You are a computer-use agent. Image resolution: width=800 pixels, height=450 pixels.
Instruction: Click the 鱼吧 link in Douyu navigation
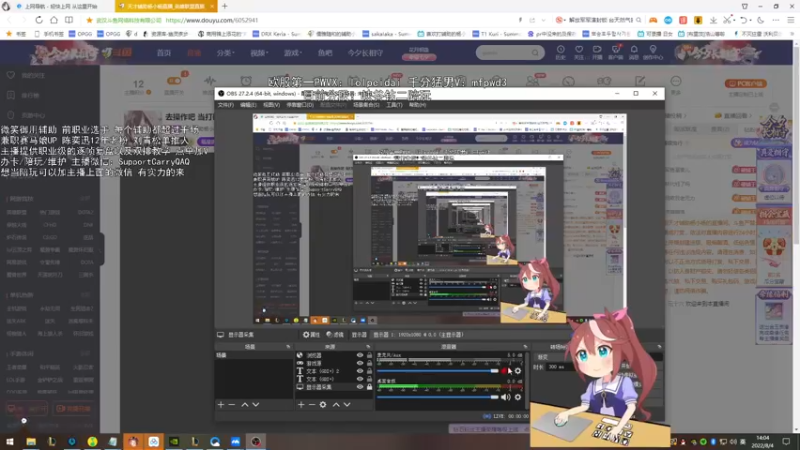tap(325, 53)
